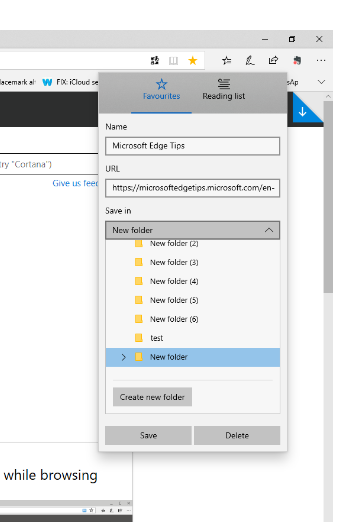This screenshot has height=522, width=364.
Task: Click the Cortana search box on page
Action: click(49, 164)
